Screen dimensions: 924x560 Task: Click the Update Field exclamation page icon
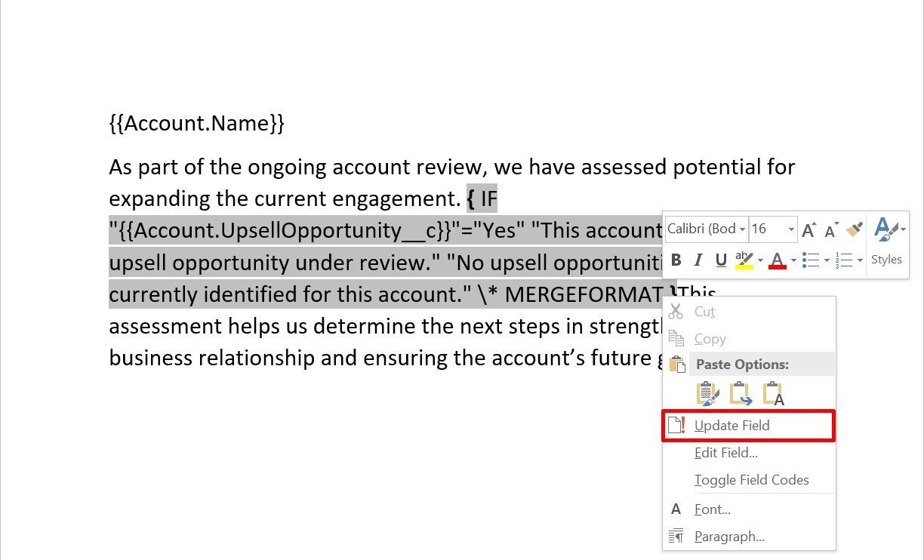click(x=677, y=426)
